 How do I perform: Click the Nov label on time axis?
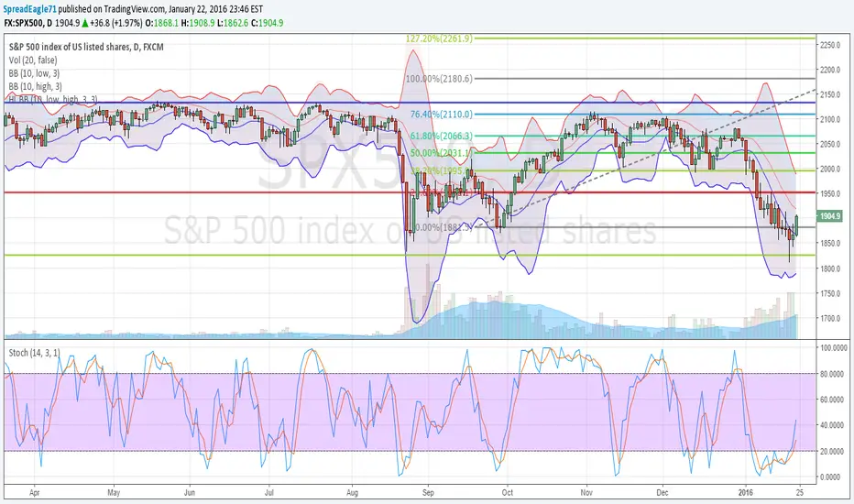click(x=586, y=493)
